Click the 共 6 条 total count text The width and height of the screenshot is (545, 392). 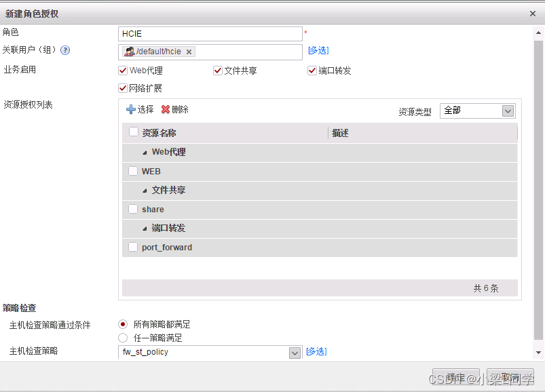tap(486, 288)
